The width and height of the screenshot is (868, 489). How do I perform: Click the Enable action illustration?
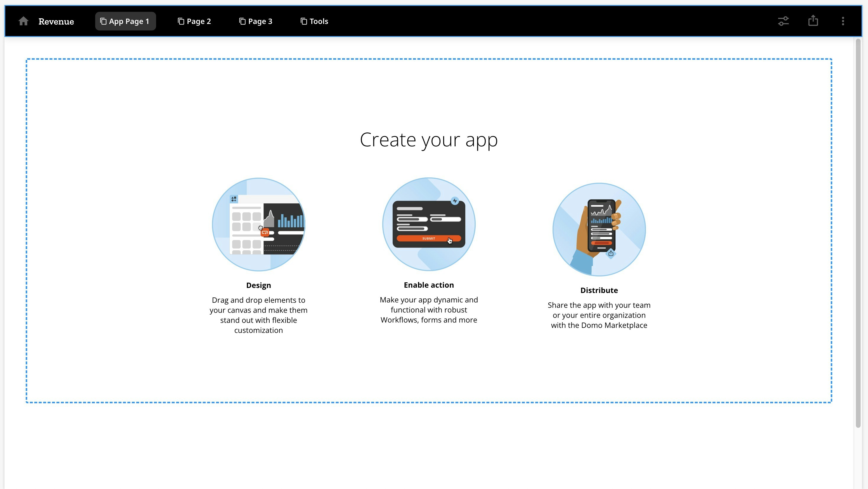429,224
